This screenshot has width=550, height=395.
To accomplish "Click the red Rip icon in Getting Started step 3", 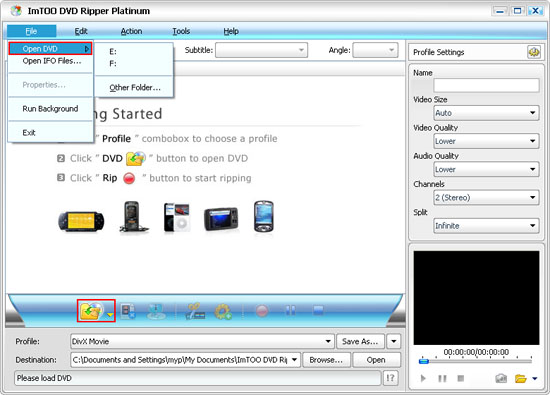I will [x=129, y=178].
